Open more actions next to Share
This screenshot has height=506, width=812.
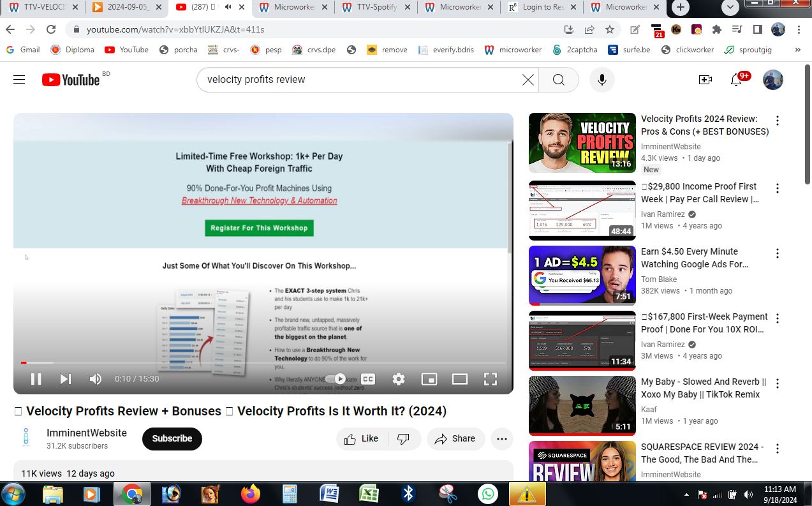(502, 439)
